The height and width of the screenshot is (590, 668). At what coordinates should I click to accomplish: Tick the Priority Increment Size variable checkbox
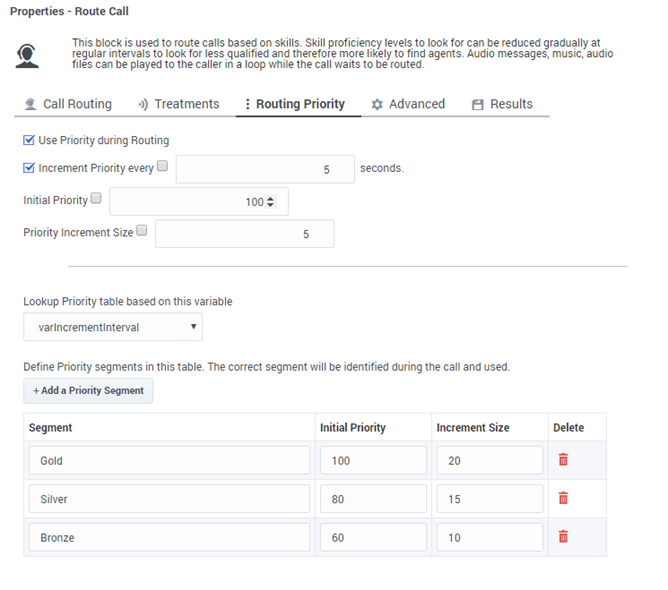(141, 231)
